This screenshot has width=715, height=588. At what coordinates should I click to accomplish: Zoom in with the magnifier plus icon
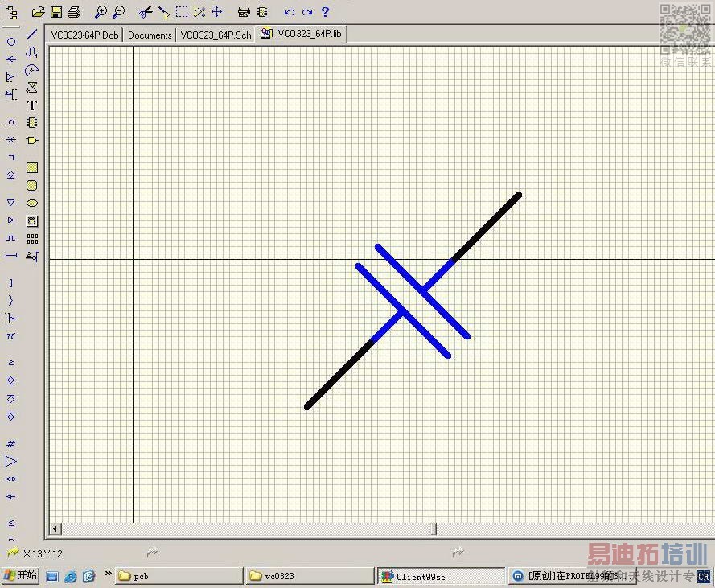101,12
